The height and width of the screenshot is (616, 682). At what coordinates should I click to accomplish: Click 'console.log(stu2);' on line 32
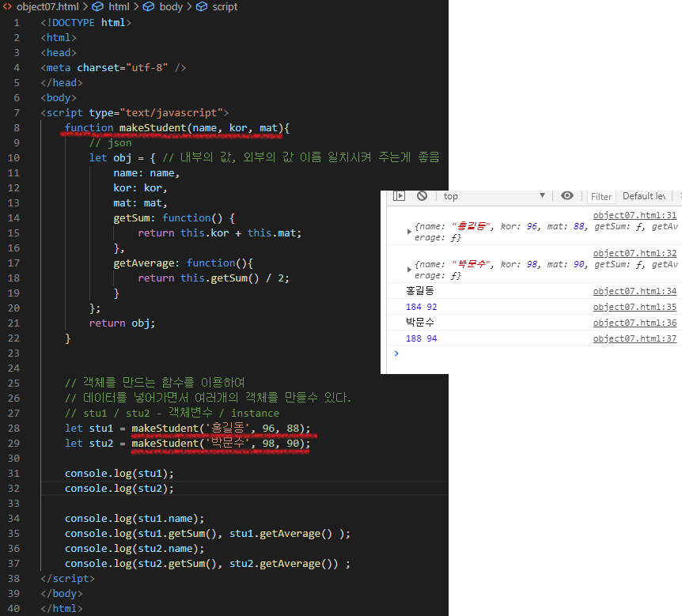119,489
